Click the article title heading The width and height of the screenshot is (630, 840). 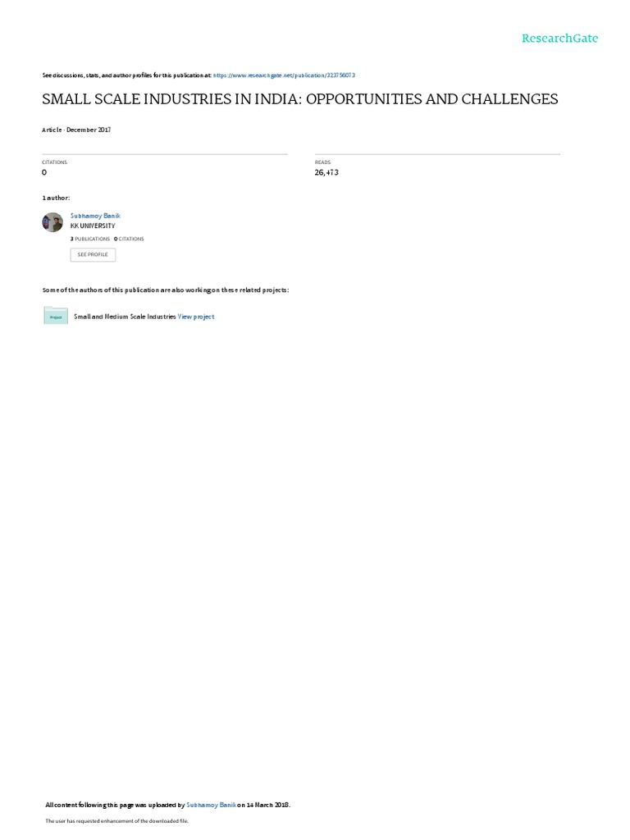click(300, 99)
